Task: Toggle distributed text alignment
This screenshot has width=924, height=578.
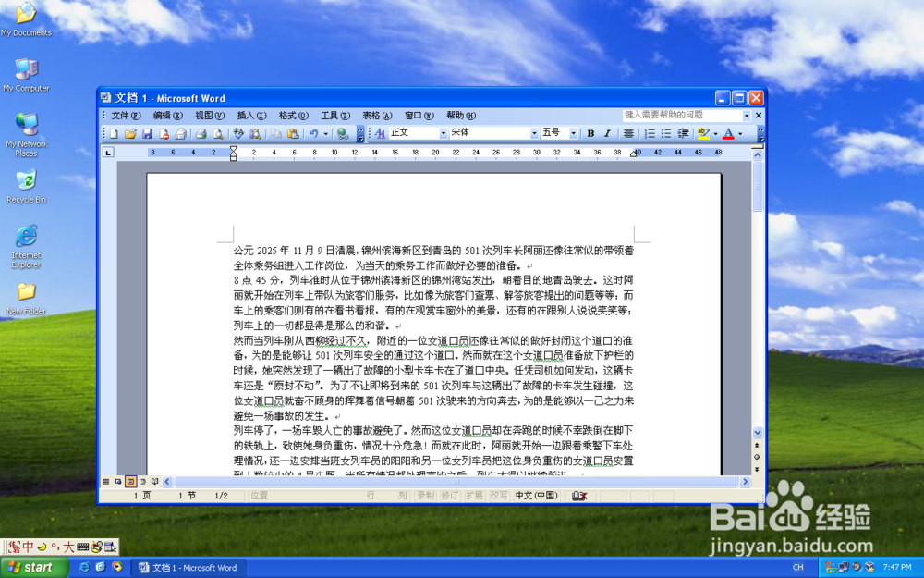Action: point(628,134)
